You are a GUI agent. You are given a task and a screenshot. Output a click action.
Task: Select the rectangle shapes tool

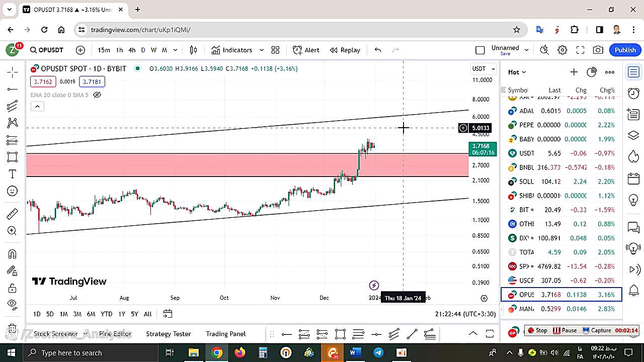[13, 157]
